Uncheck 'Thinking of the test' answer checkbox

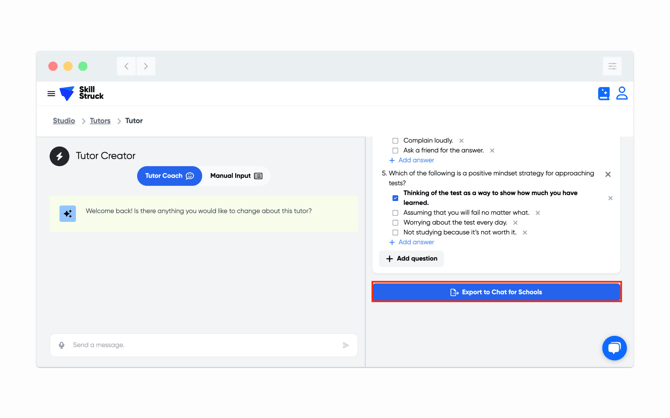395,198
